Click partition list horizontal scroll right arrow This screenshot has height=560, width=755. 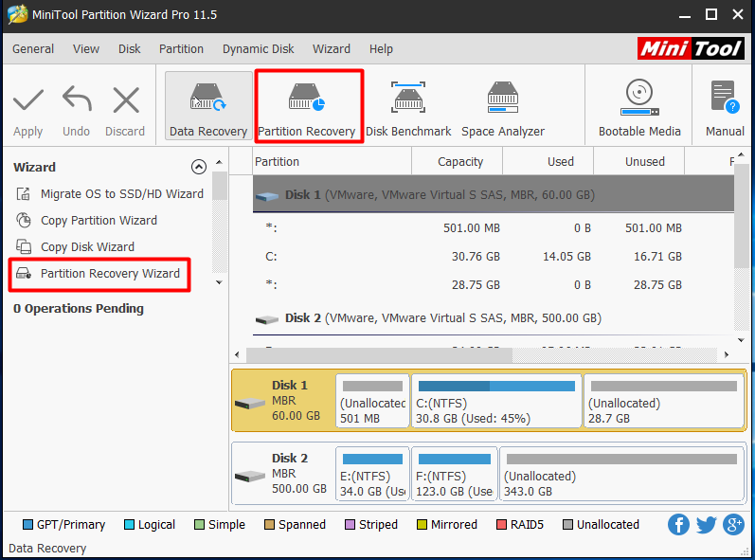pos(727,355)
